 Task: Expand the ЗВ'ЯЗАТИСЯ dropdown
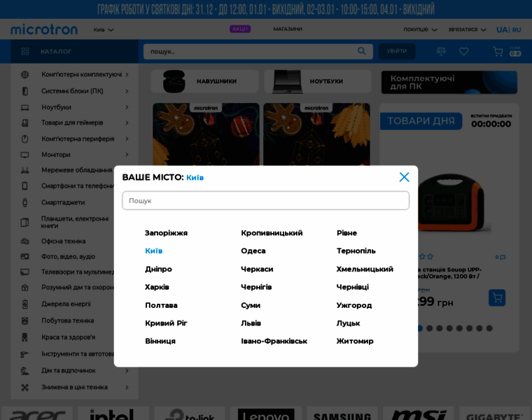[467, 29]
